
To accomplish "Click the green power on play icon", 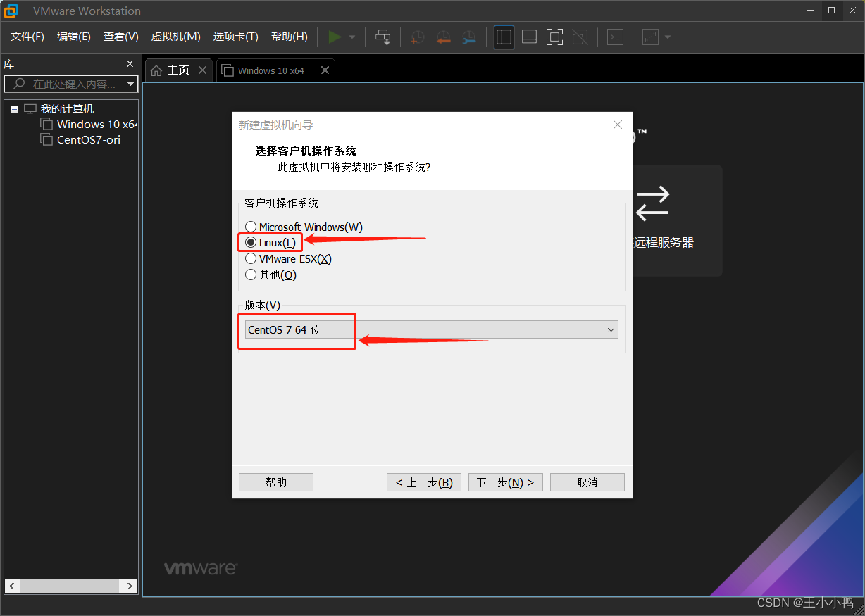I will click(x=335, y=37).
